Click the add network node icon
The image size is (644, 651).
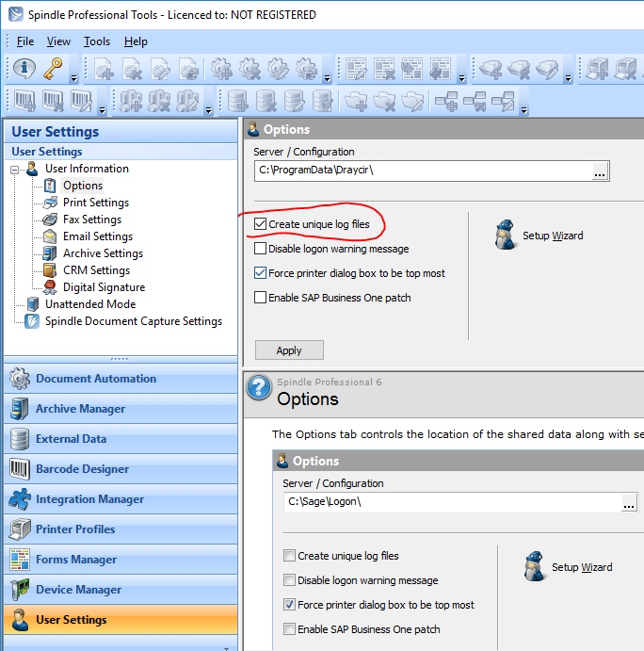coord(446,102)
